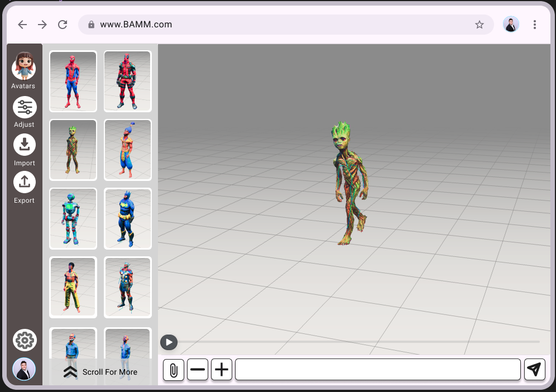Open browser profile avatar in toolbar
This screenshot has height=392, width=556.
click(511, 25)
